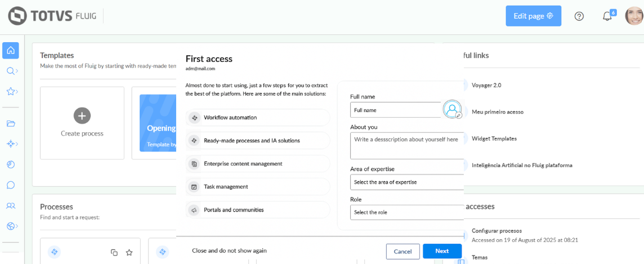This screenshot has width=644, height=264.
Task: Click the Full name input field
Action: coord(395,110)
